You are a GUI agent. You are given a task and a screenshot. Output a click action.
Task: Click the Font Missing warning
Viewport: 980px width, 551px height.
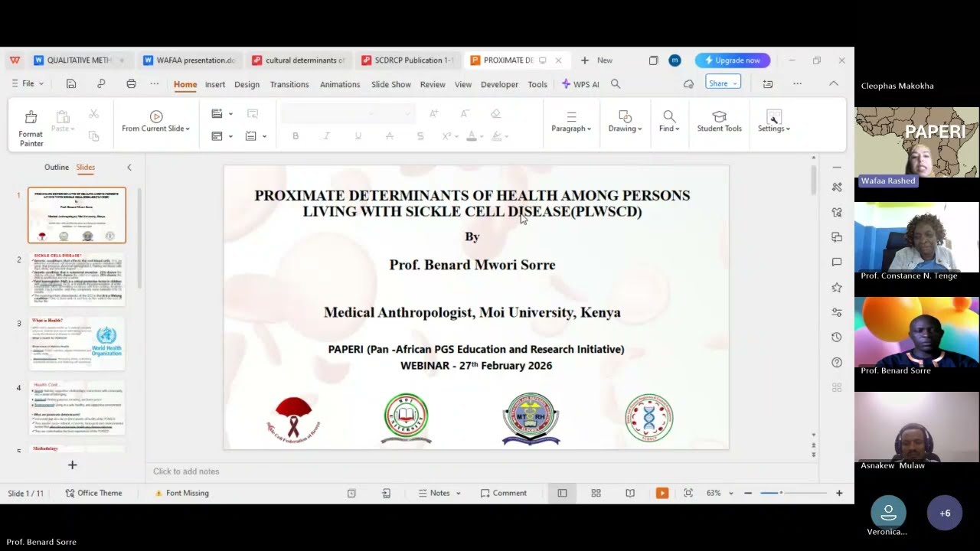click(181, 494)
